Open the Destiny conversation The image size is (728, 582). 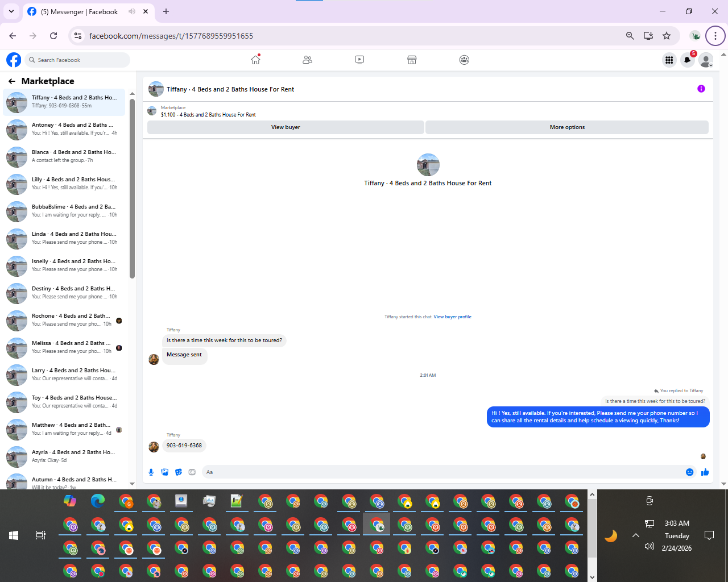click(x=64, y=293)
